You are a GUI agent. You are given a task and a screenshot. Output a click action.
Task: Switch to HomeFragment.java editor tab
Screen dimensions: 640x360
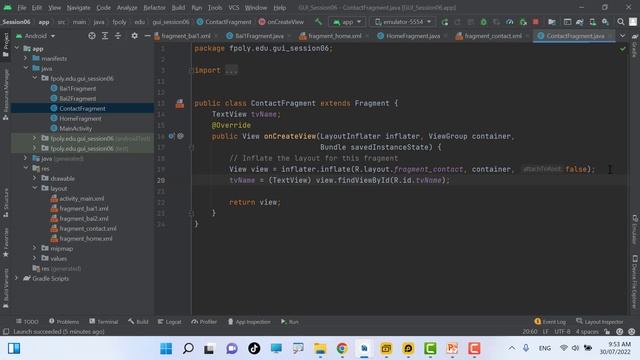pos(413,36)
